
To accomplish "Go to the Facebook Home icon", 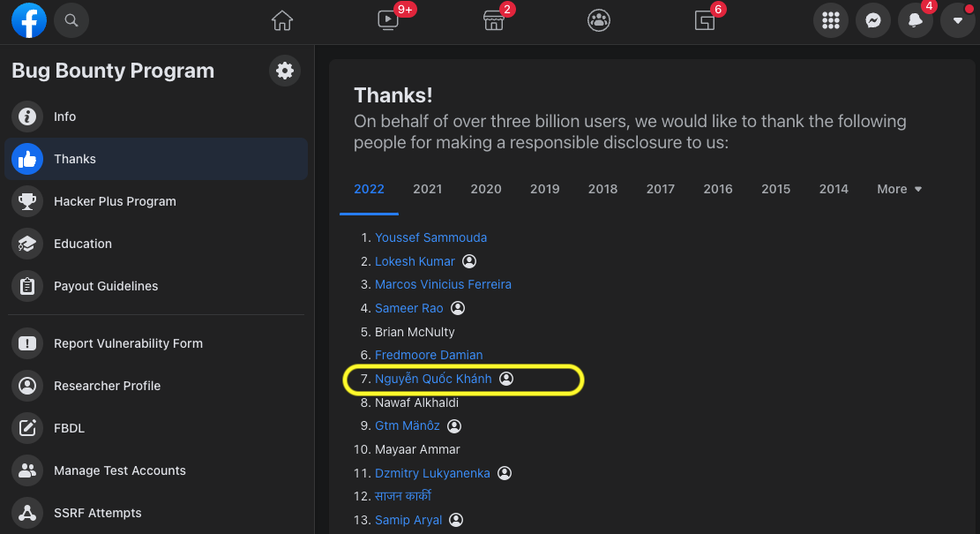I will click(282, 20).
